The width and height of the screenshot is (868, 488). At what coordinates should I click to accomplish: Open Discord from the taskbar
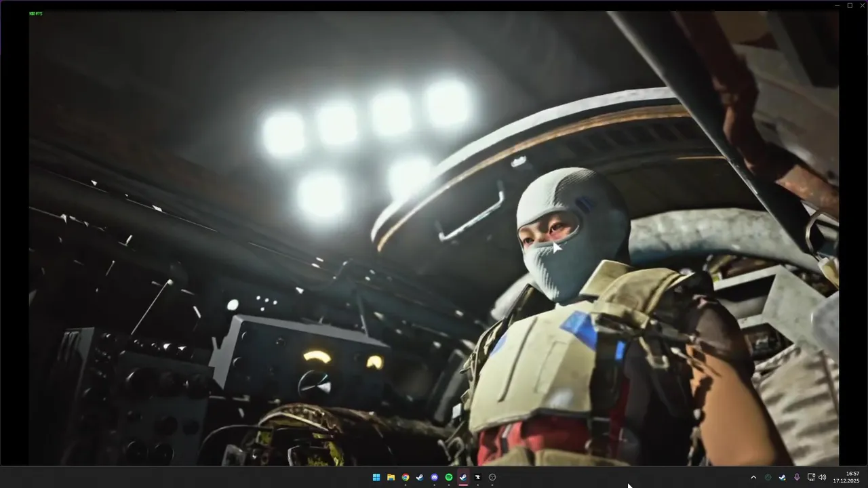[x=435, y=477]
